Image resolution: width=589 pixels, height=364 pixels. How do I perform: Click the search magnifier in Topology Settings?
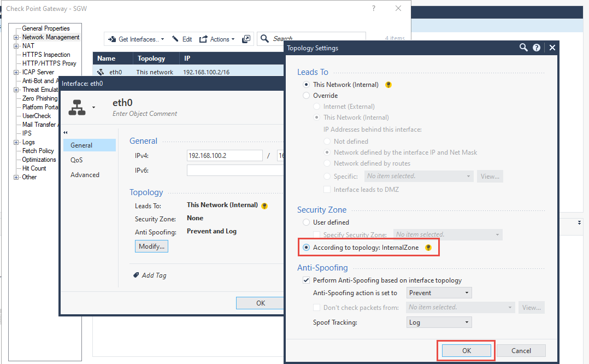coord(523,48)
